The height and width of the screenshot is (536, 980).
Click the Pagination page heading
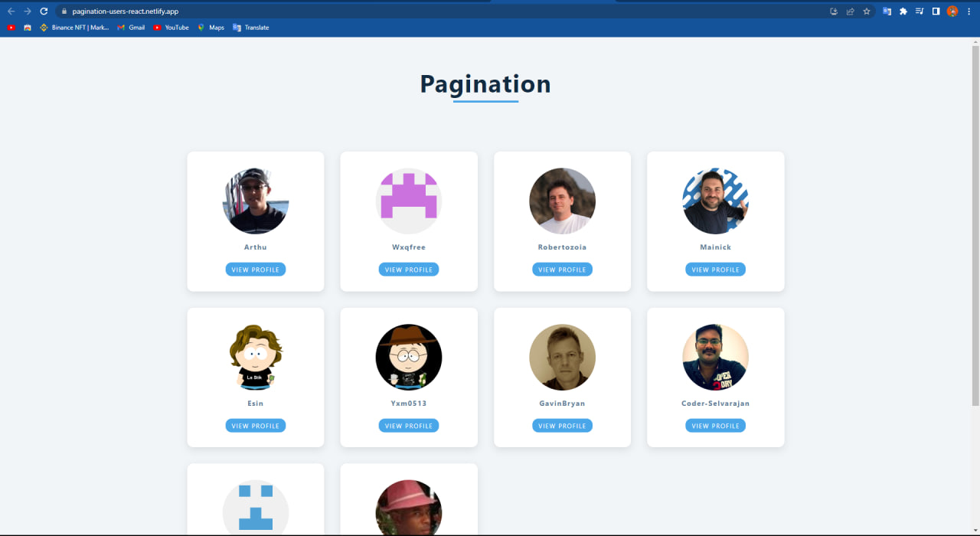pyautogui.click(x=485, y=84)
